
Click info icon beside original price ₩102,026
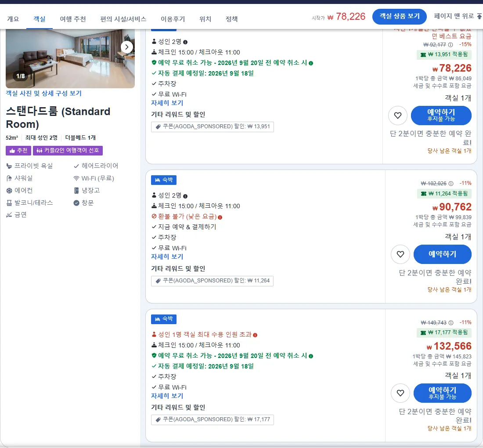pos(451,184)
